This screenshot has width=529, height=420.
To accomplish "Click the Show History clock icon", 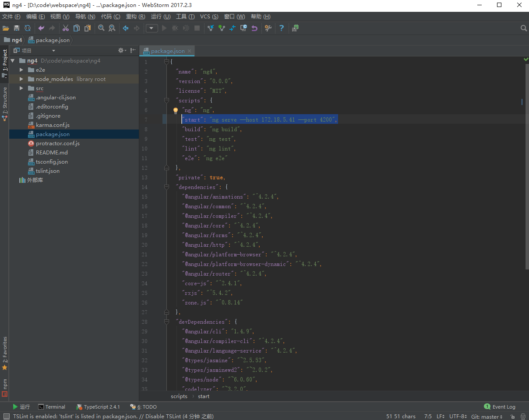I will pos(243,28).
